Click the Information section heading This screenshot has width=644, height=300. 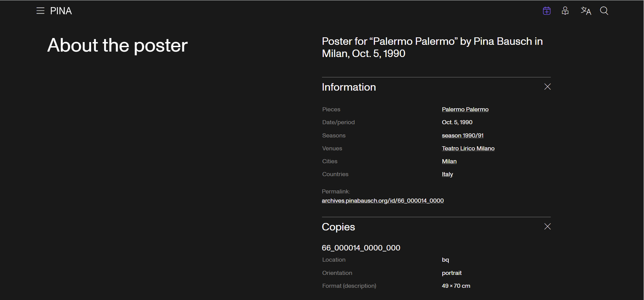(x=349, y=87)
